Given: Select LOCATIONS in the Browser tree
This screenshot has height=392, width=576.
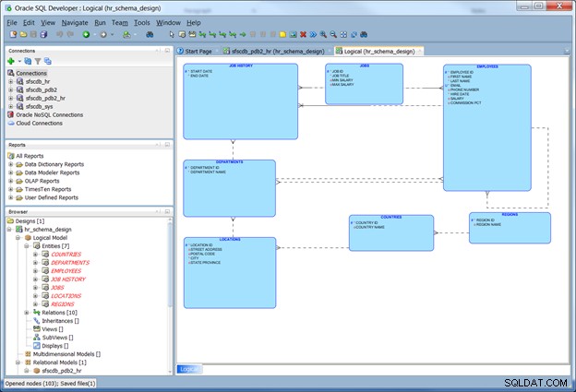Looking at the screenshot, I should [x=66, y=296].
